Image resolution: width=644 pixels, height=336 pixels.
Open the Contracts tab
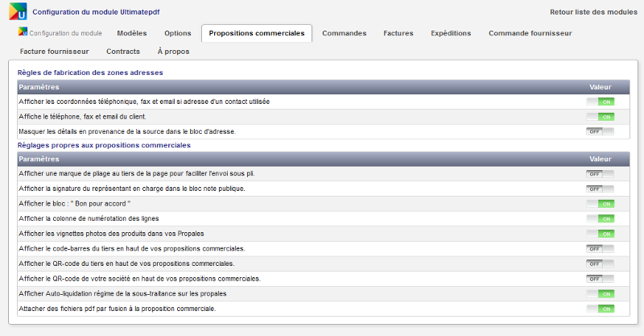[x=122, y=52]
